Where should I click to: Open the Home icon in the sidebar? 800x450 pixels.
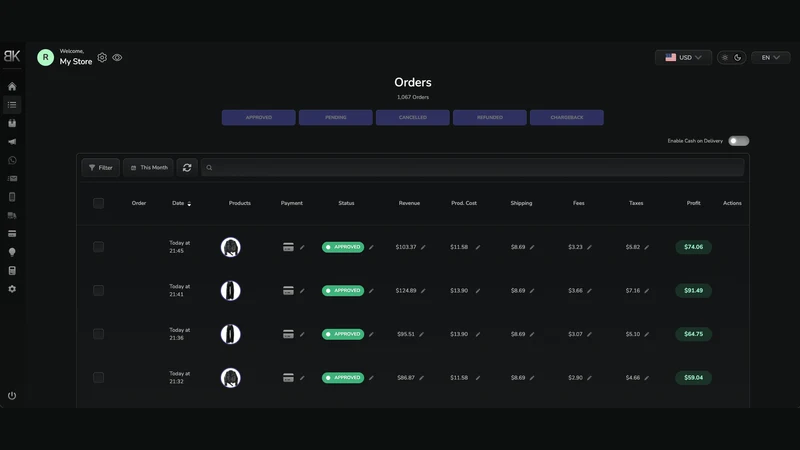(x=12, y=87)
